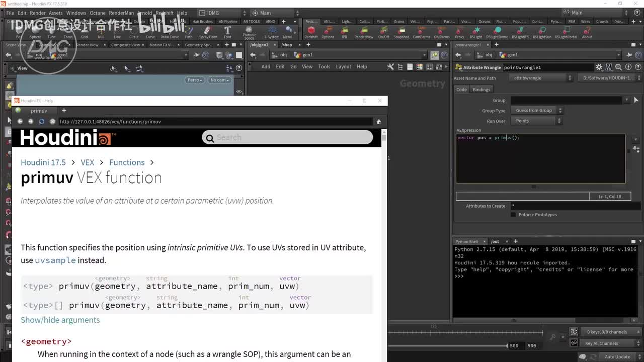Click the timeline range slider
The height and width of the screenshot is (362, 644).
[449, 345]
